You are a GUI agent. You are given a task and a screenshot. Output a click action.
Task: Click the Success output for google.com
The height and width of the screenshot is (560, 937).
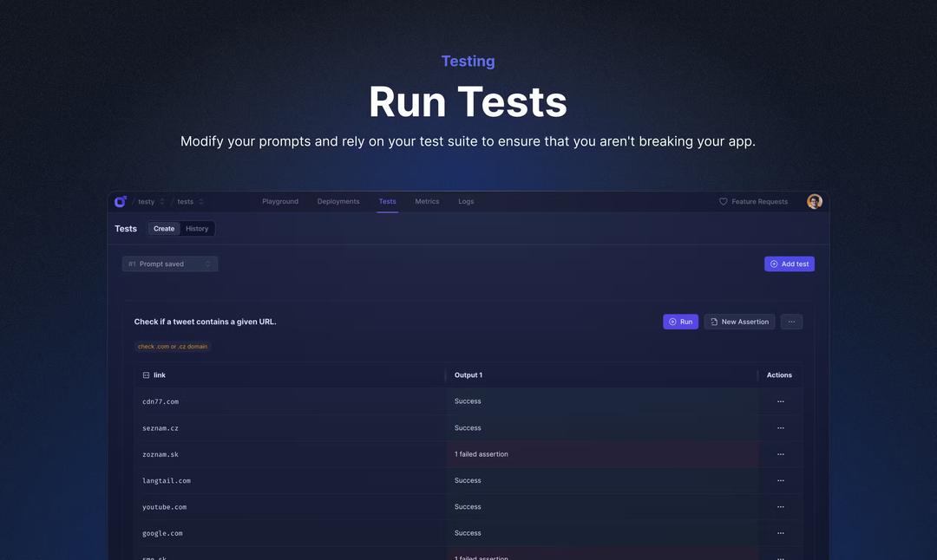pos(603,533)
